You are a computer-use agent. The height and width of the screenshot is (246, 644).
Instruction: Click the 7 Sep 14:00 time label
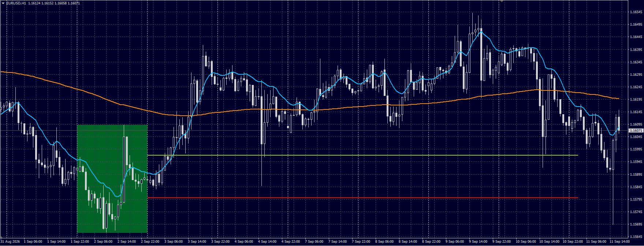pos(338,242)
